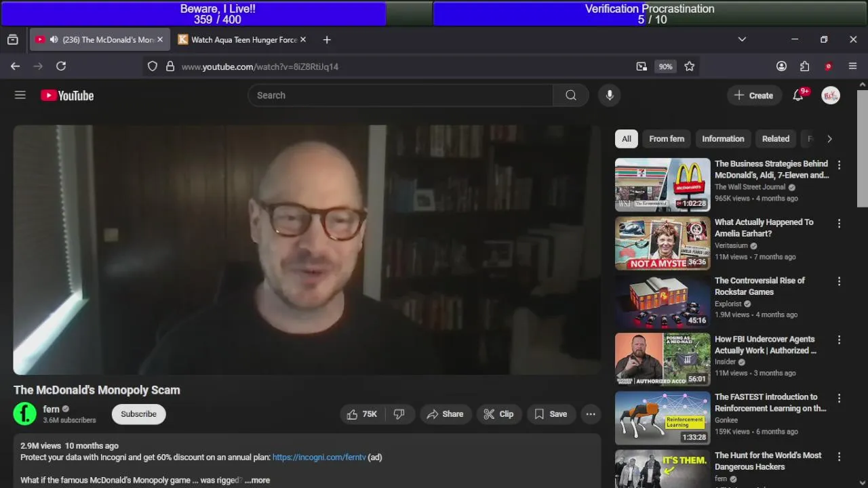Open Rockstar Games video thumbnail

coord(663,302)
